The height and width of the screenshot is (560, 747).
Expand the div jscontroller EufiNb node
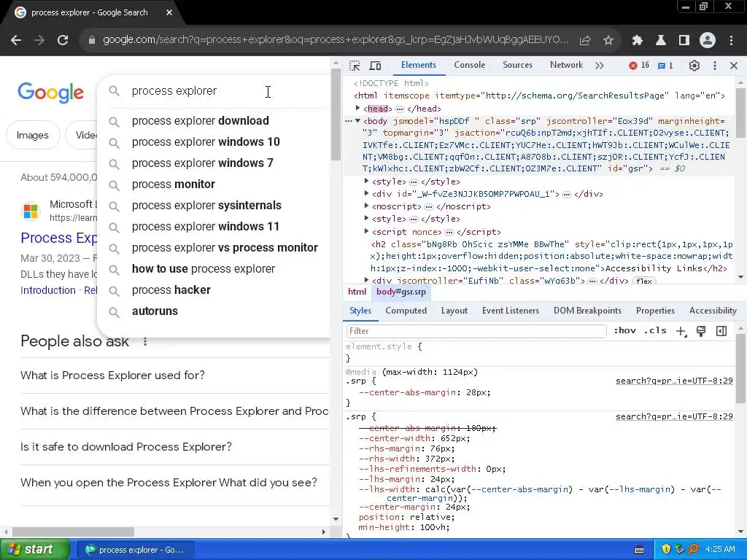click(x=366, y=281)
